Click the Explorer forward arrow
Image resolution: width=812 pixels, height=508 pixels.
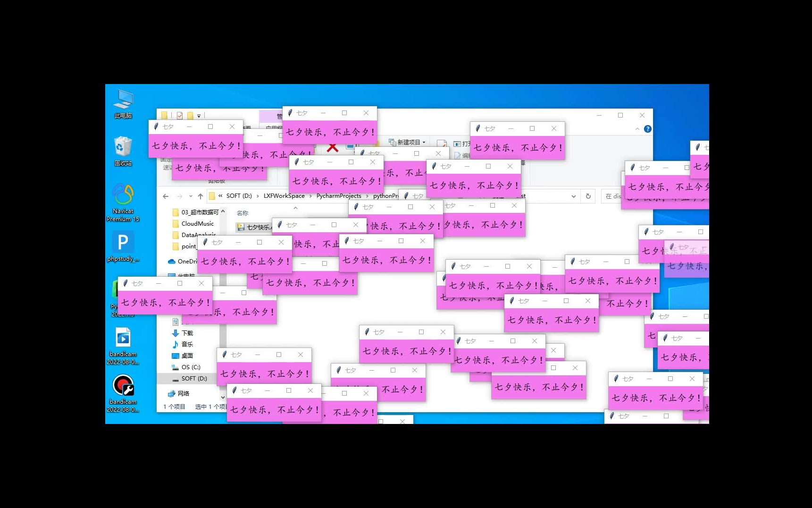point(179,196)
